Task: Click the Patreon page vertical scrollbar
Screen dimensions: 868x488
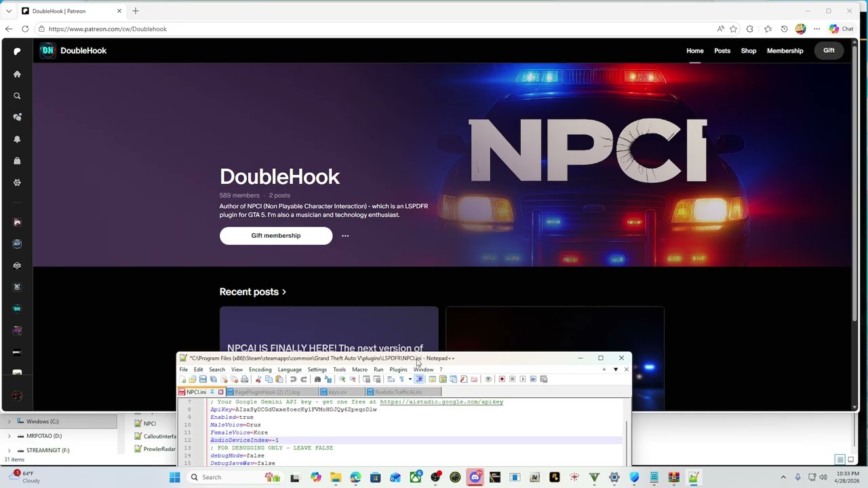Action: click(854, 183)
